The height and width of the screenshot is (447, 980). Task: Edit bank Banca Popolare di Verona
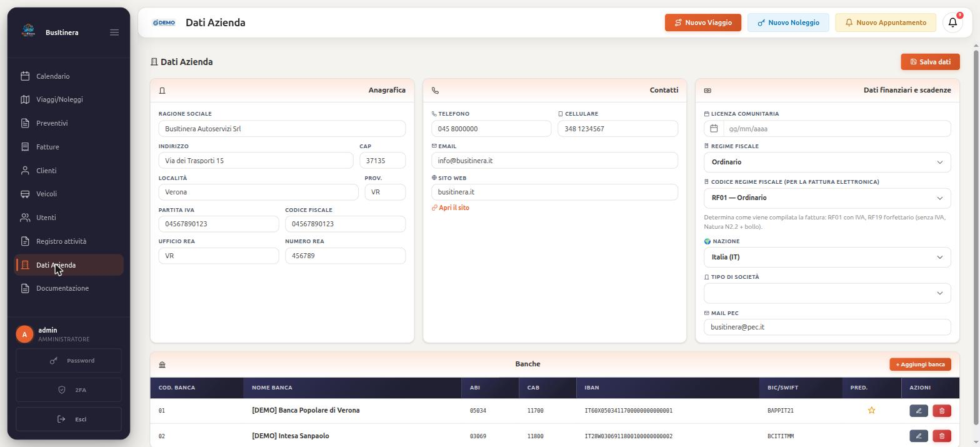pos(918,411)
